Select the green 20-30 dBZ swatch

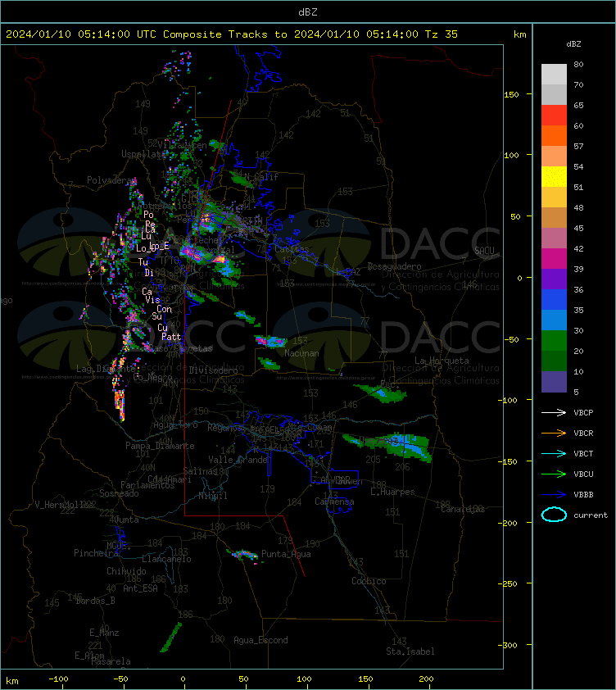(554, 340)
